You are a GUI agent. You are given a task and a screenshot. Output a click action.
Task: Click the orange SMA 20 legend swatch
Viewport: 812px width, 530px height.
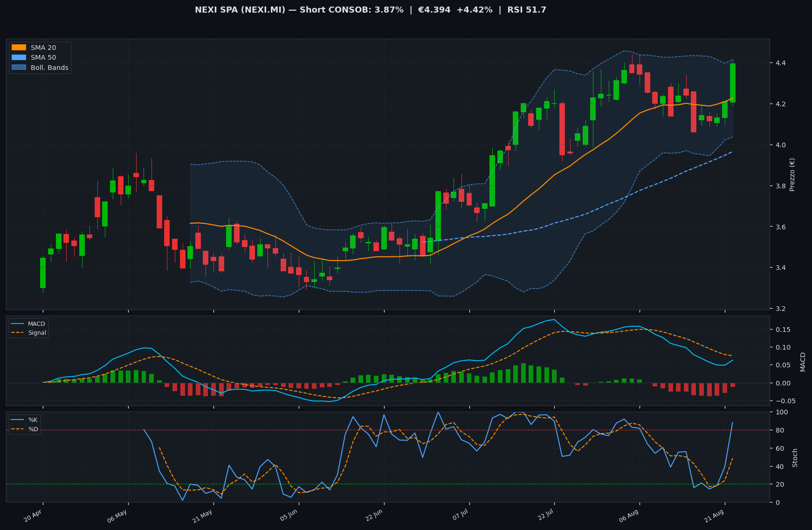19,48
